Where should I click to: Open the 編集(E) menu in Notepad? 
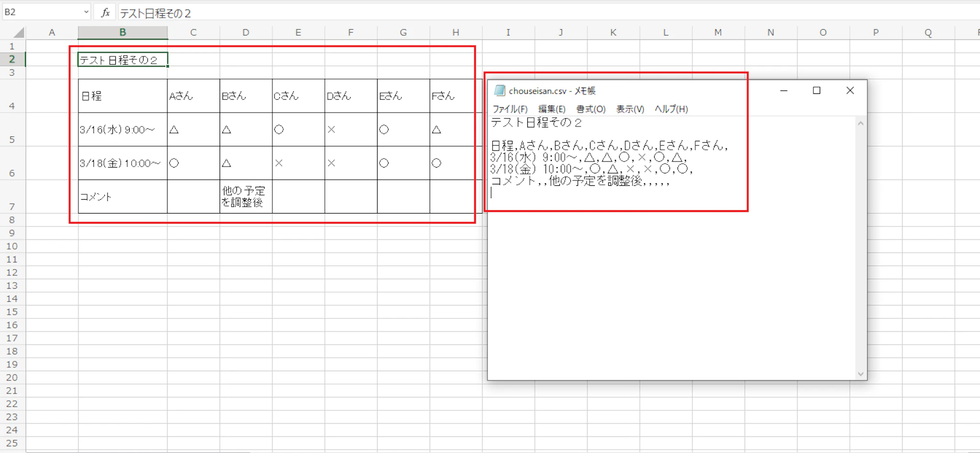(551, 109)
